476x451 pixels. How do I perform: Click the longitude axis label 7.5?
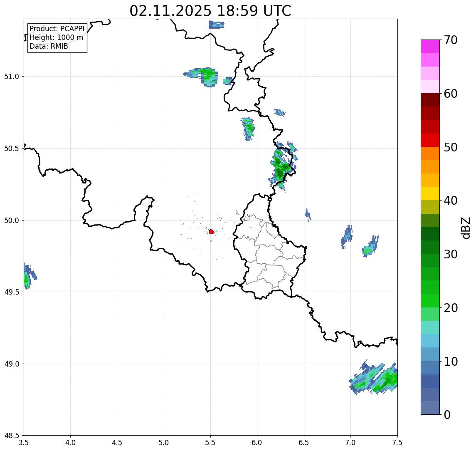397,443
